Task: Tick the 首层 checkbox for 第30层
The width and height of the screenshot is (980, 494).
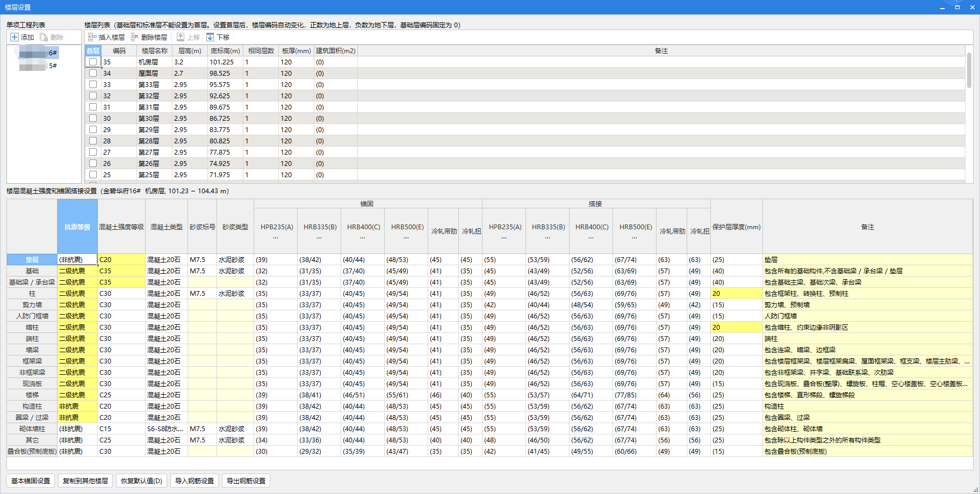Action: click(93, 118)
